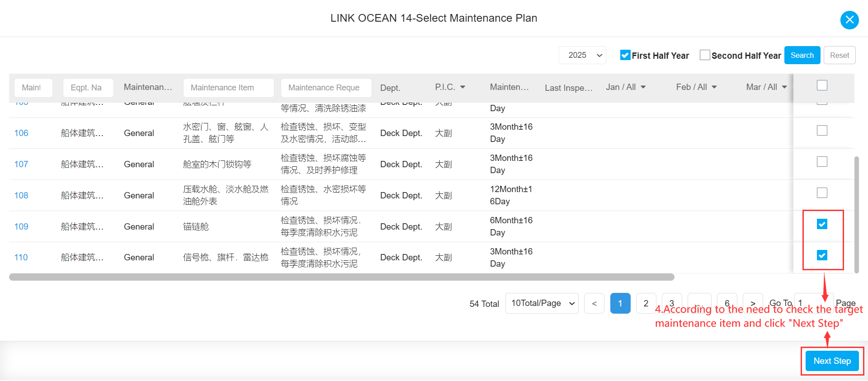868x381 pixels.
Task: Open the 2025 year dropdown
Action: click(582, 55)
